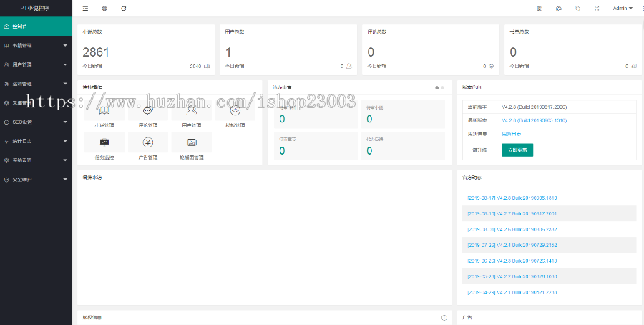
Task: Open the 代办反馈 pending count box
Action: [403, 146]
